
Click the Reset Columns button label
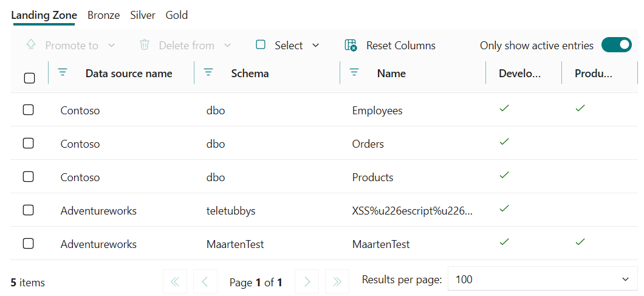pos(401,45)
